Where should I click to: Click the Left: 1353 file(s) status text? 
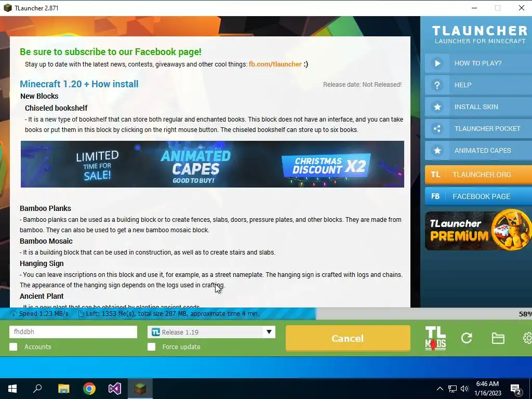172,313
